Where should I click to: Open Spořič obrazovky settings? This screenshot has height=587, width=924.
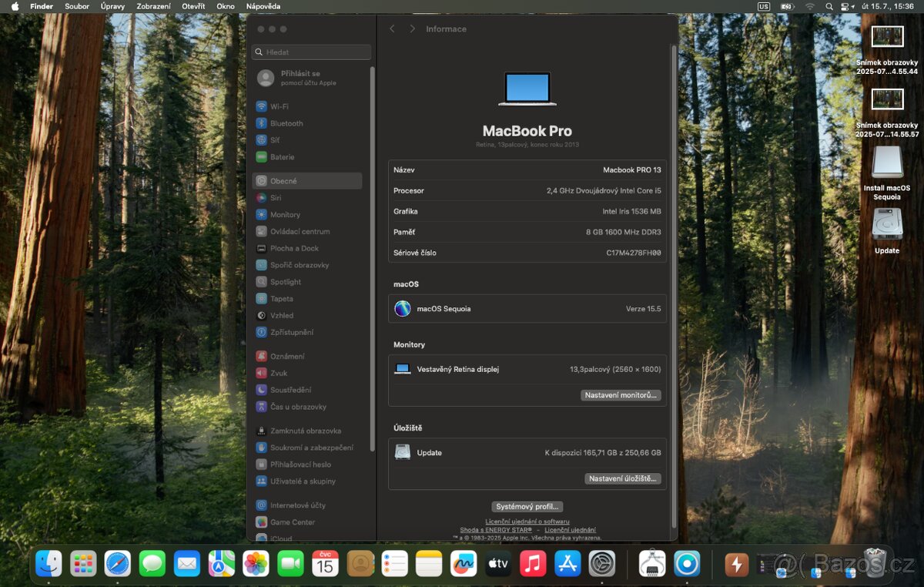(x=306, y=265)
